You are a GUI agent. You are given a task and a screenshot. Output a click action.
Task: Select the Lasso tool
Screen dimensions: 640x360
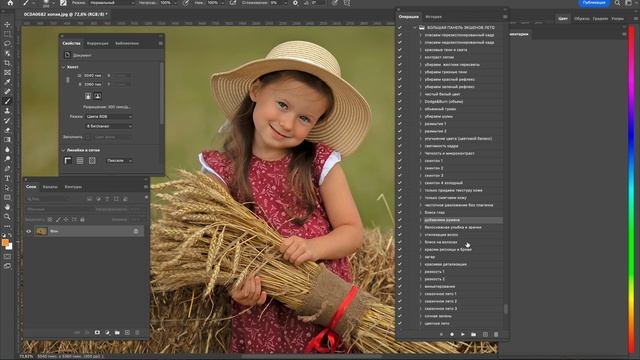point(7,44)
